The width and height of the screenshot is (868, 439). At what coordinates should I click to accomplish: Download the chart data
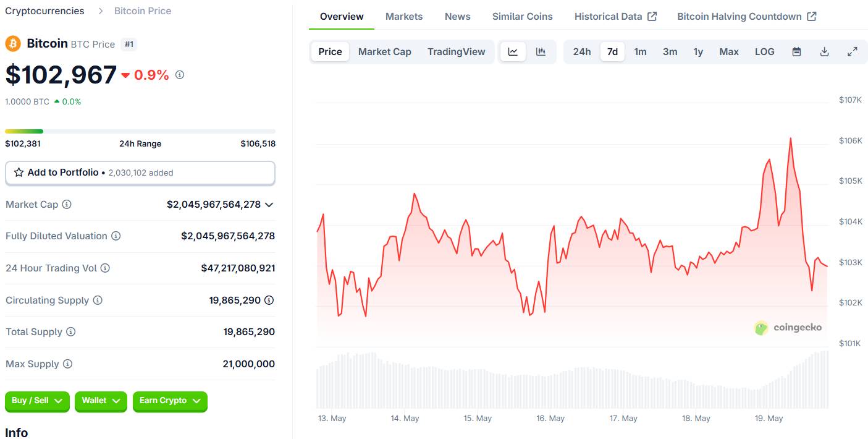pos(824,52)
